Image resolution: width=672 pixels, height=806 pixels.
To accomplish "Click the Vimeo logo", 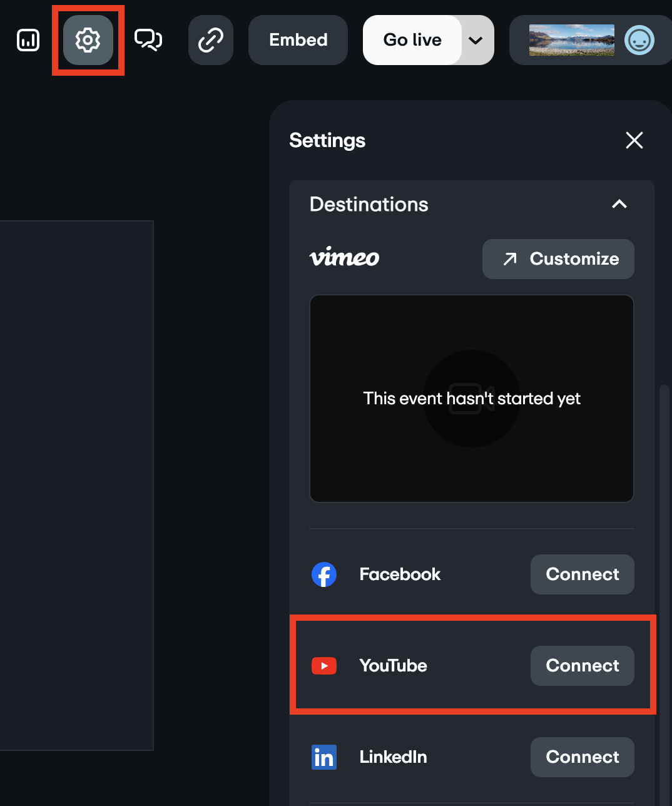I will click(344, 257).
